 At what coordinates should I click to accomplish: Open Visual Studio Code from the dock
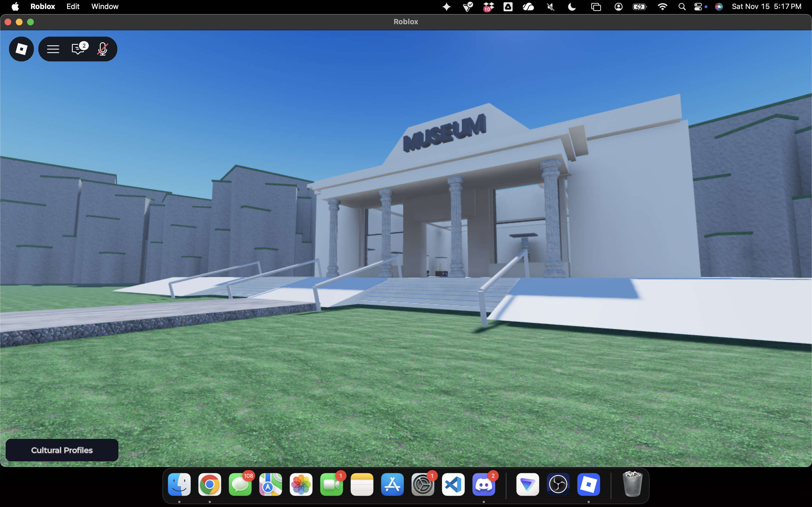pos(453,484)
